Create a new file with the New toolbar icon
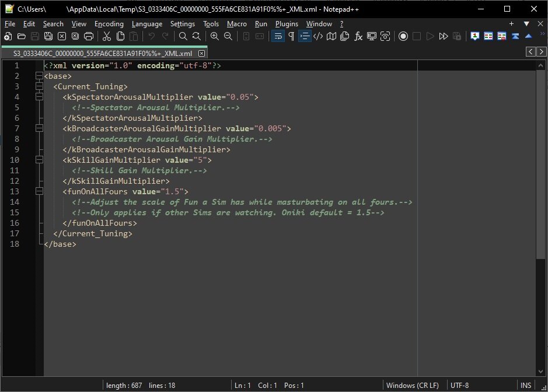 coord(8,36)
